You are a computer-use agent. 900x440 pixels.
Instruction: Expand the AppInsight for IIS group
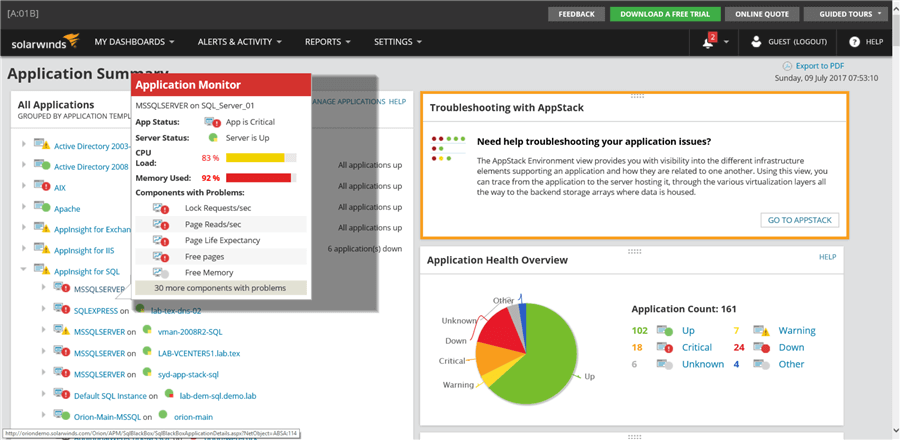(x=24, y=248)
